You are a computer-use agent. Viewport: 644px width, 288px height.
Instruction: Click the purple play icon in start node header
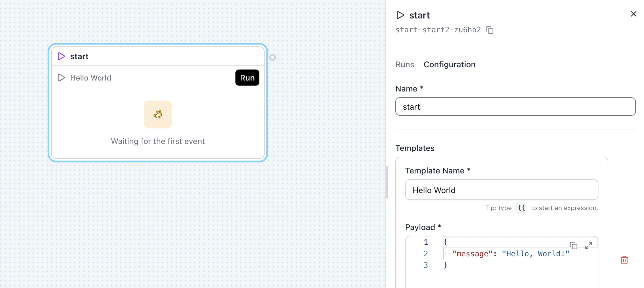pyautogui.click(x=61, y=56)
